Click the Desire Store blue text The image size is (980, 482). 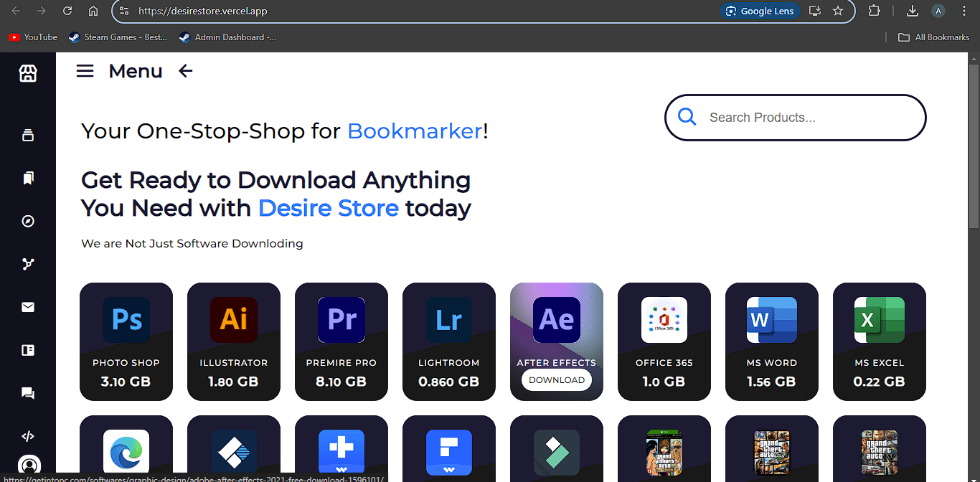(x=329, y=208)
